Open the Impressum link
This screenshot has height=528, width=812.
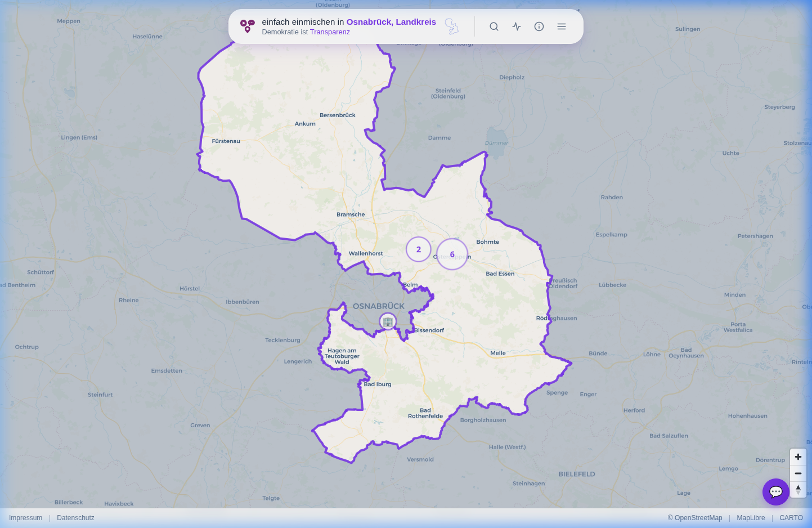coord(25,518)
